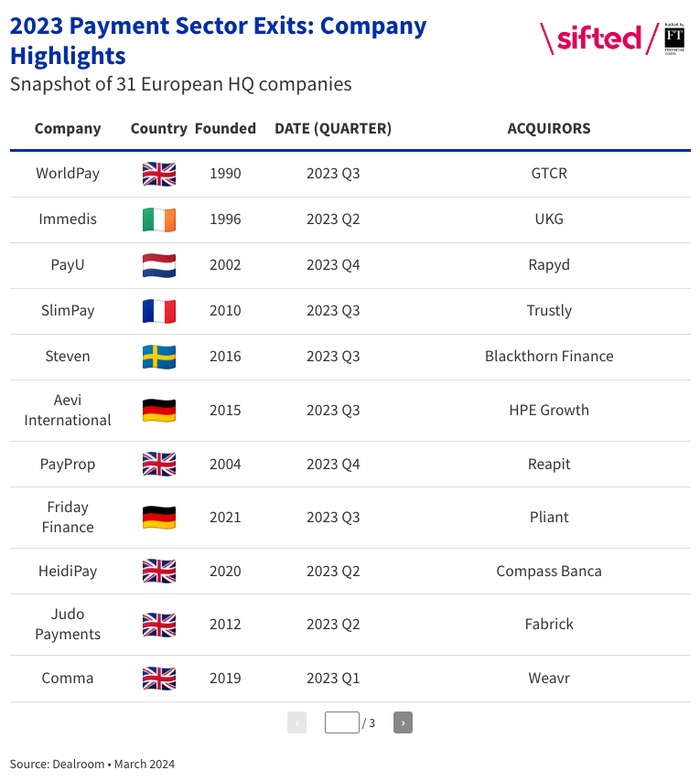Select the German flag next to Aevi International
This screenshot has width=700, height=781.
(158, 410)
